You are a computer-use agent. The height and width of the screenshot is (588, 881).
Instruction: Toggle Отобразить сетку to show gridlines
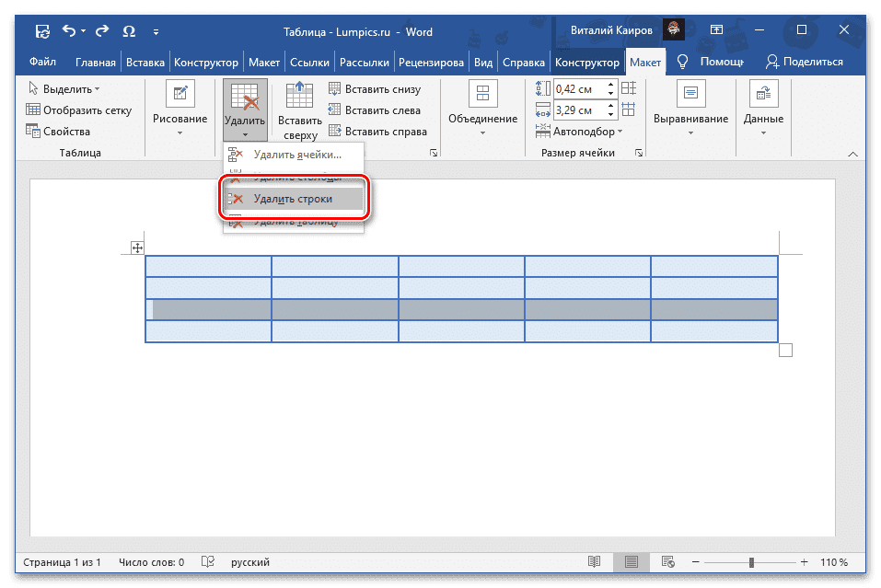68,110
